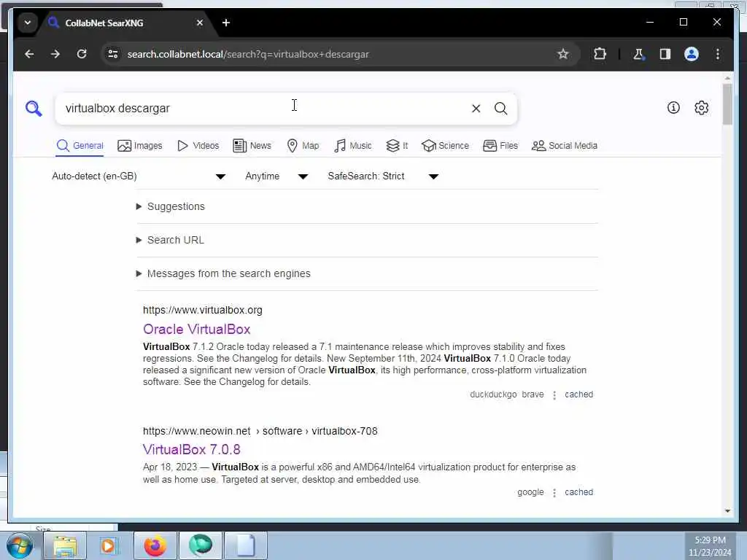Viewport: 747px width, 560px height.
Task: Open Chrome Labs flask icon
Action: tap(638, 54)
